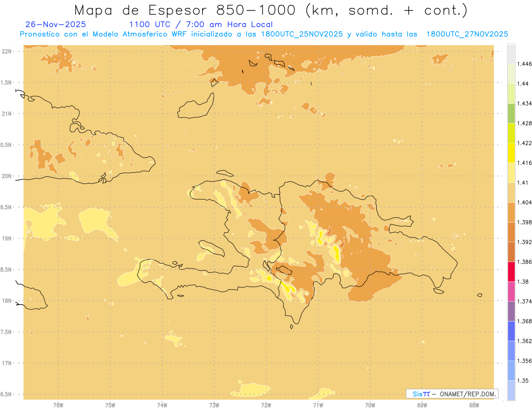Click legend value 1.35
Viewport: 532px width, 411px height.
(x=524, y=381)
